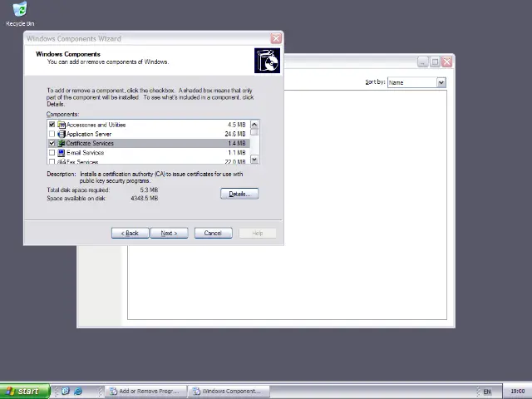This screenshot has width=532, height=399.
Task: Select the Accessories and Utilities row text
Action: pos(96,125)
